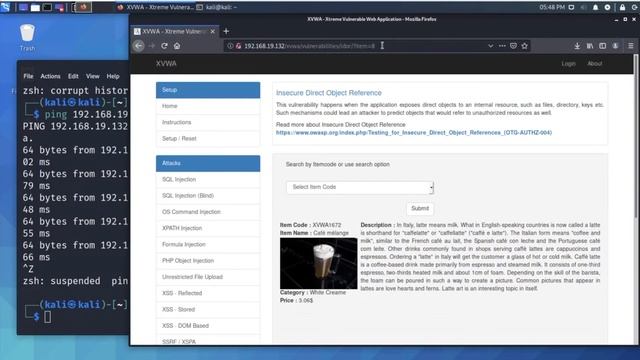This screenshot has height=360, width=640.
Task: Open PHP Object Injection page
Action: [x=208, y=261]
